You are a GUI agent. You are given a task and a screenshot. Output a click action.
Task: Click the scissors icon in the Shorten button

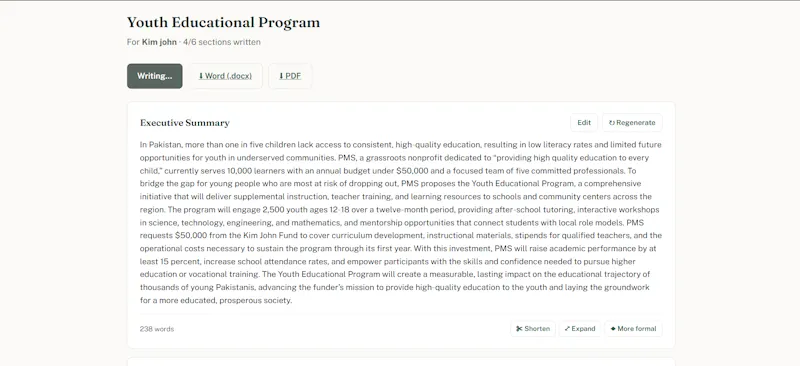tap(519, 329)
